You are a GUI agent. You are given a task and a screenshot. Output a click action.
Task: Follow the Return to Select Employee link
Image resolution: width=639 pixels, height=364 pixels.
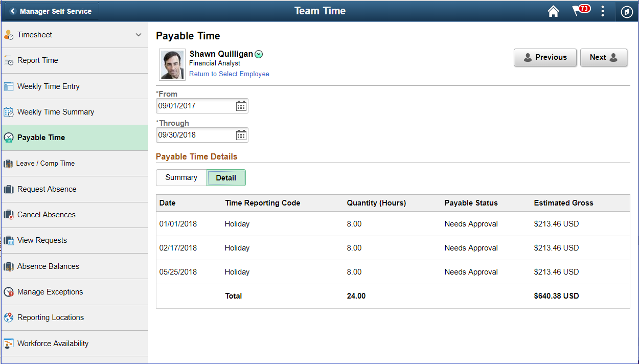click(229, 74)
